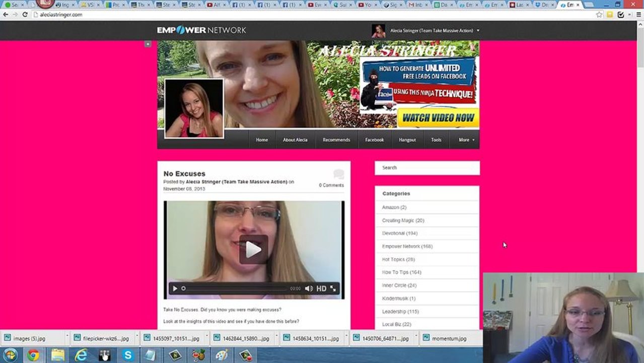Reload the page with refresh icon

tap(25, 15)
